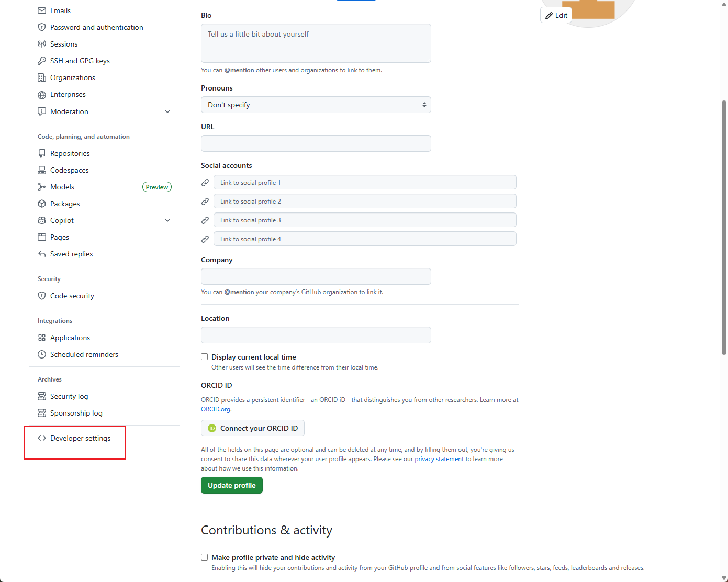Check Make profile private and hide activity
The width and height of the screenshot is (728, 582).
(205, 557)
